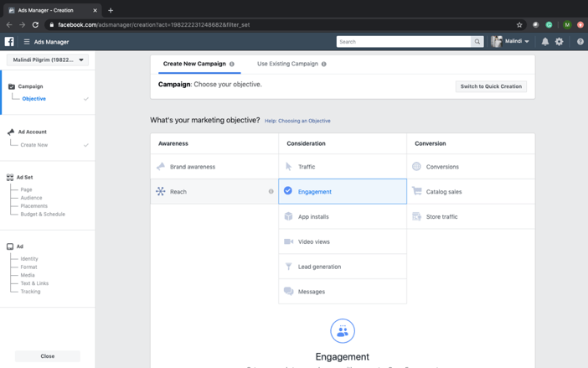
Task: Select the Engagement objective
Action: [x=315, y=192]
